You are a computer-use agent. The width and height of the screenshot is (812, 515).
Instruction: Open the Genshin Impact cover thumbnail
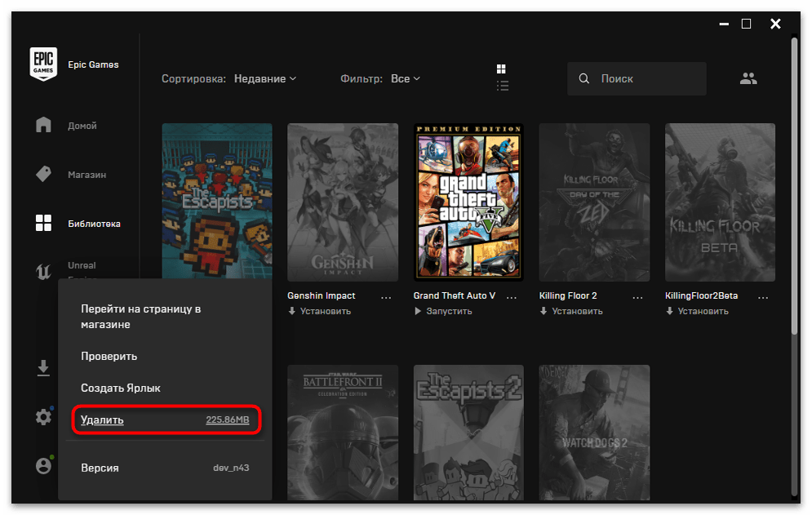(343, 202)
